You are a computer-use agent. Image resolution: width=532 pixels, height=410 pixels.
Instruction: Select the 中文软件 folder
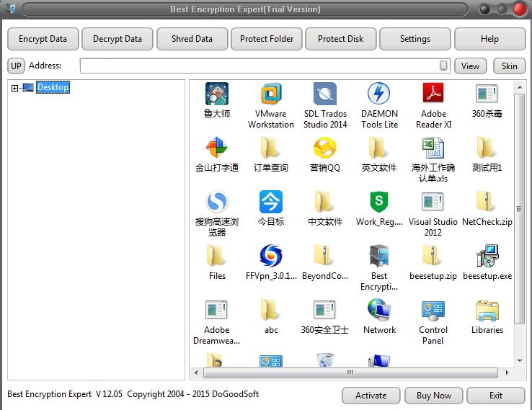click(325, 202)
